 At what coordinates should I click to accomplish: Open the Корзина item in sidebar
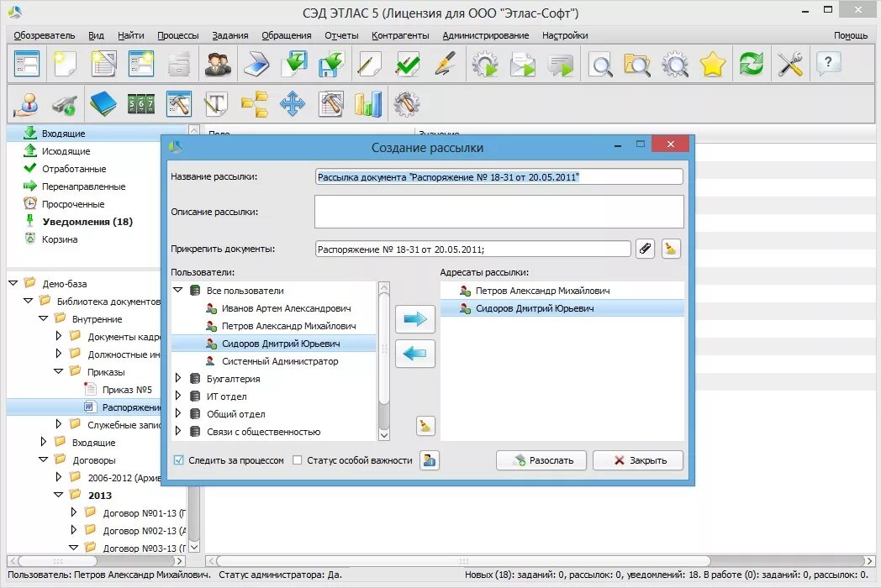pyautogui.click(x=60, y=239)
